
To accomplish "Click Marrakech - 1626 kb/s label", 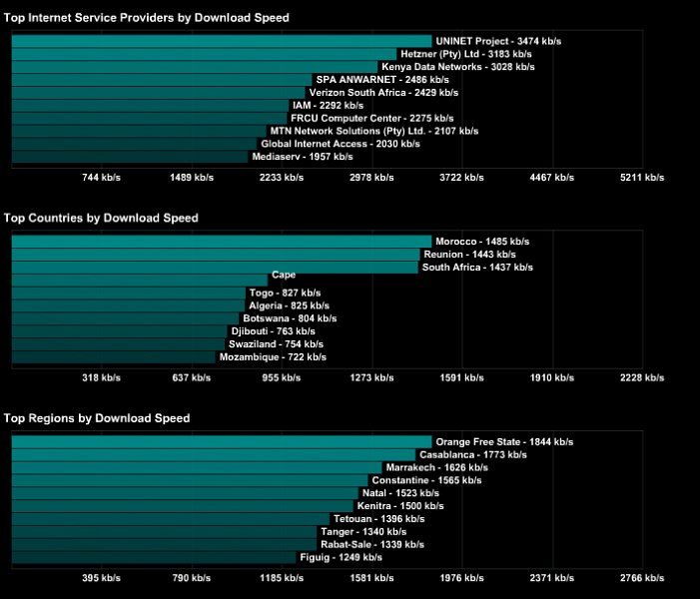I will coord(437,468).
